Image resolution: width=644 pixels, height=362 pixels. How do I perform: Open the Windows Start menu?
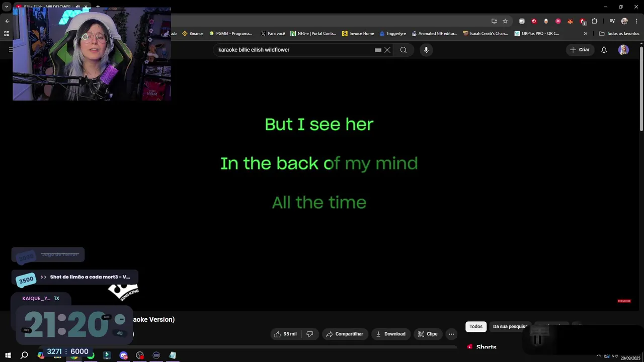pos(8,355)
